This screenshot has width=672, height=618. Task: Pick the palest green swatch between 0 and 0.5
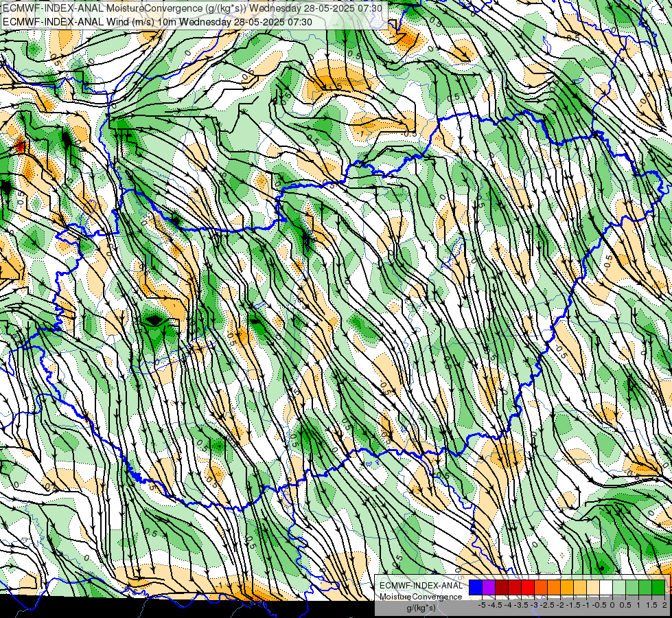[619, 587]
